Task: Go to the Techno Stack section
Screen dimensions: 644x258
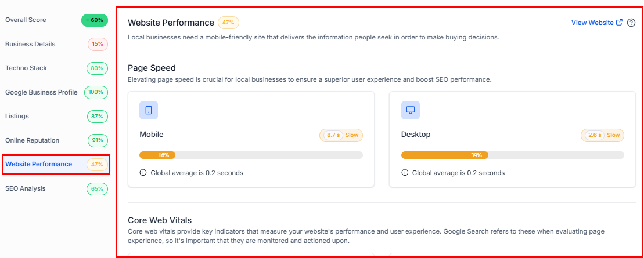Action: [x=26, y=68]
